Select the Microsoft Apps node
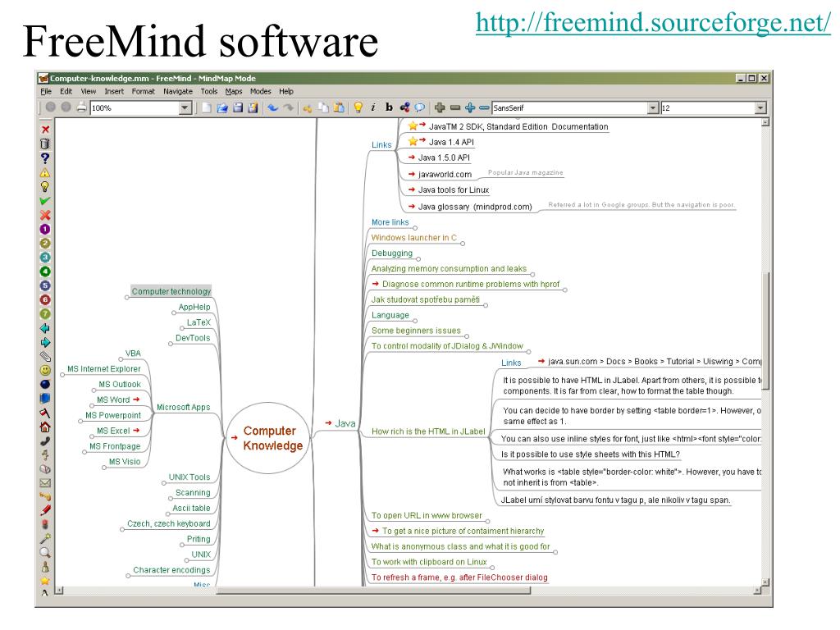Viewport: 840px width, 630px height. [x=183, y=407]
